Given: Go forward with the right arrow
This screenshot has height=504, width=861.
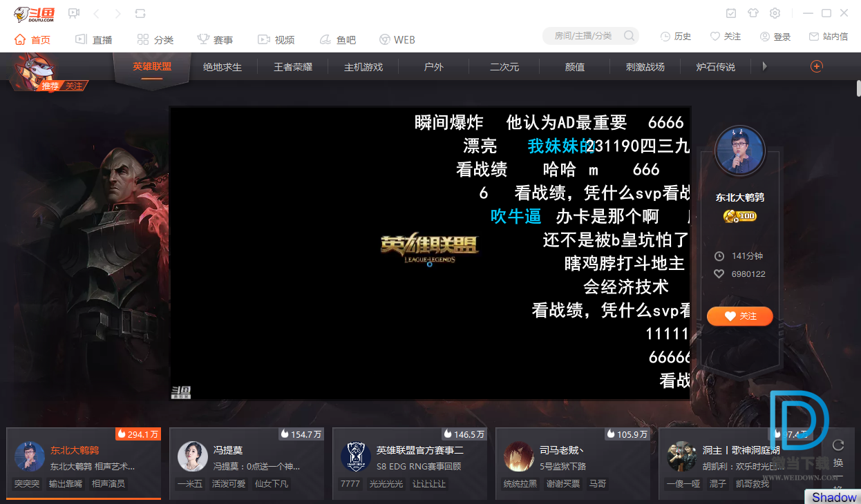Looking at the screenshot, I should click(118, 14).
